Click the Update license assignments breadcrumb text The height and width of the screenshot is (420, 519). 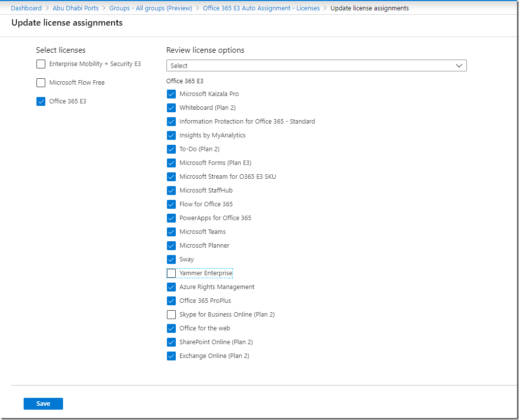369,8
